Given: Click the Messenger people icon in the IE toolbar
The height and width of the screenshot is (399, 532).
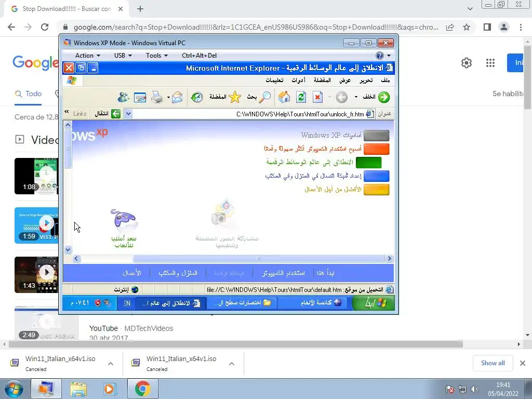Looking at the screenshot, I should pyautogui.click(x=123, y=97).
